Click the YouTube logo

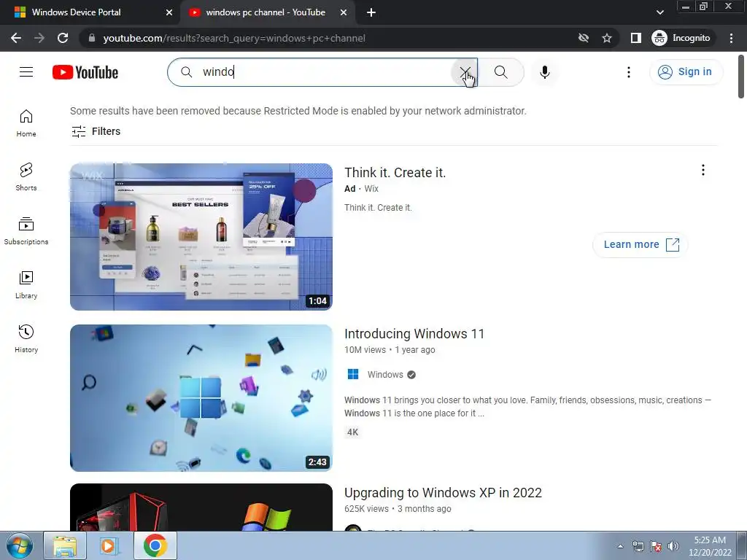85,72
